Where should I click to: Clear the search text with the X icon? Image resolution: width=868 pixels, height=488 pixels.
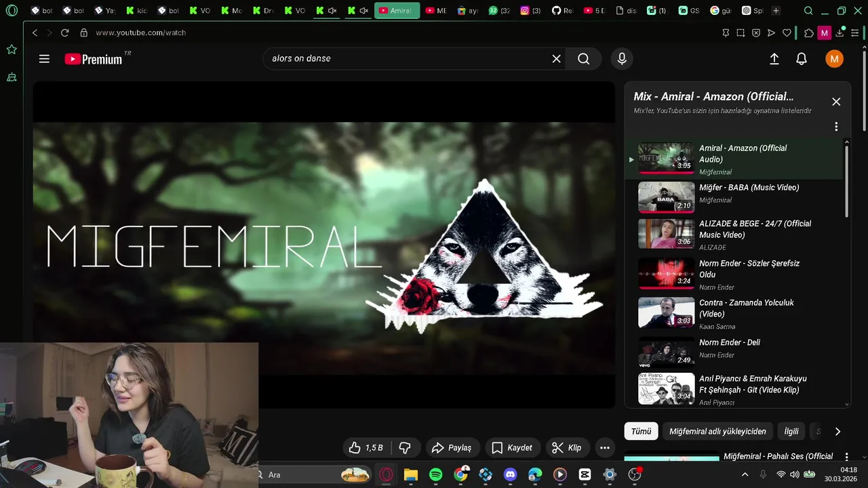coord(556,59)
